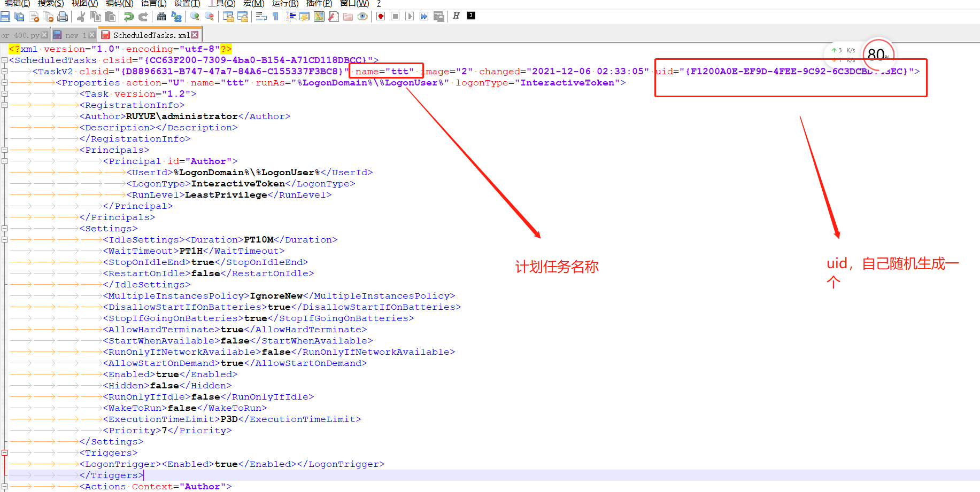Undo the last edit
The width and height of the screenshot is (980, 492).
pos(128,17)
